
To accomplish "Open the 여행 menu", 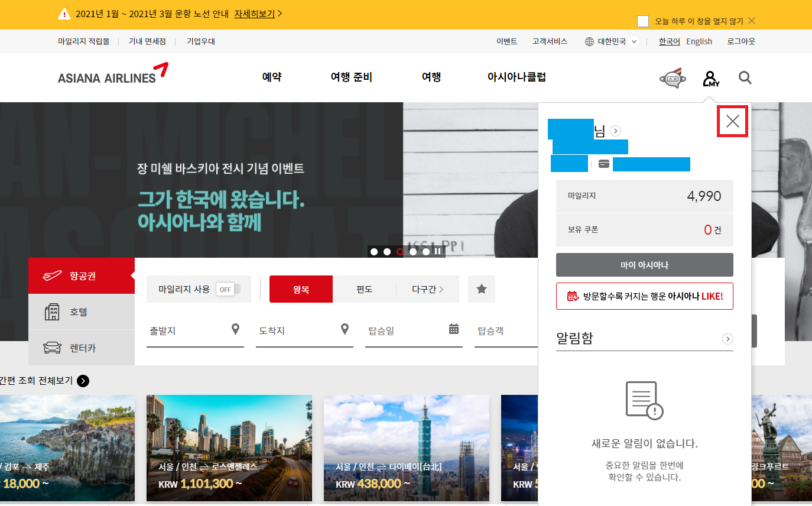I will [431, 77].
